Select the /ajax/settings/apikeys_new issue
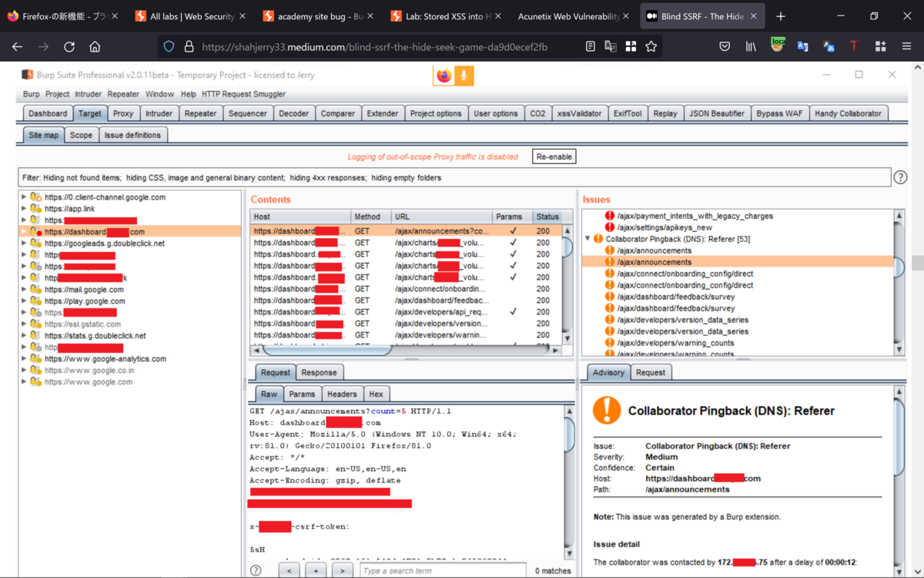Viewport: 924px width, 578px height. (x=664, y=227)
